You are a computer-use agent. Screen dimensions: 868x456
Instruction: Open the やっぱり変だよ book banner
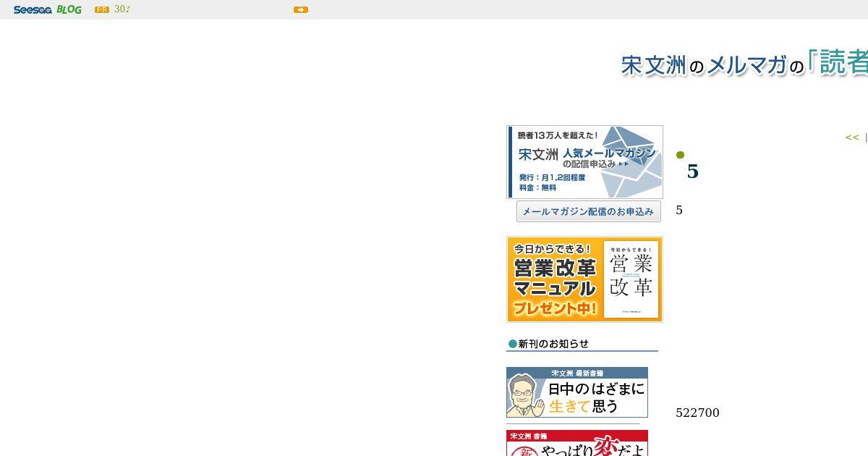(577, 443)
